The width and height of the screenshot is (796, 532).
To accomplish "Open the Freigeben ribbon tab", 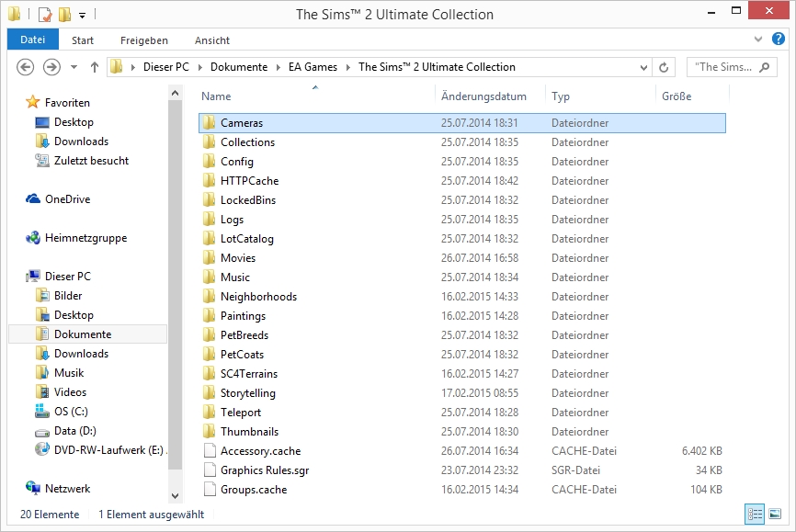I will pyautogui.click(x=144, y=40).
